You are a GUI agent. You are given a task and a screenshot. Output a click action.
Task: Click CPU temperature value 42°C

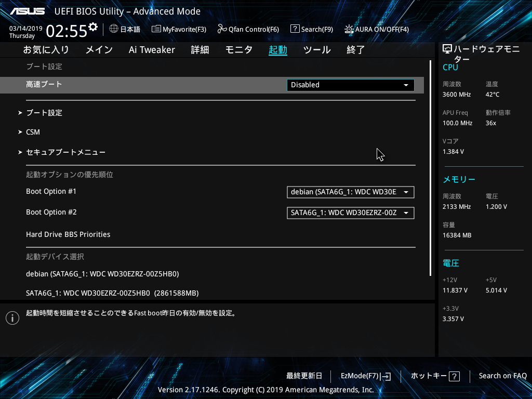click(493, 95)
